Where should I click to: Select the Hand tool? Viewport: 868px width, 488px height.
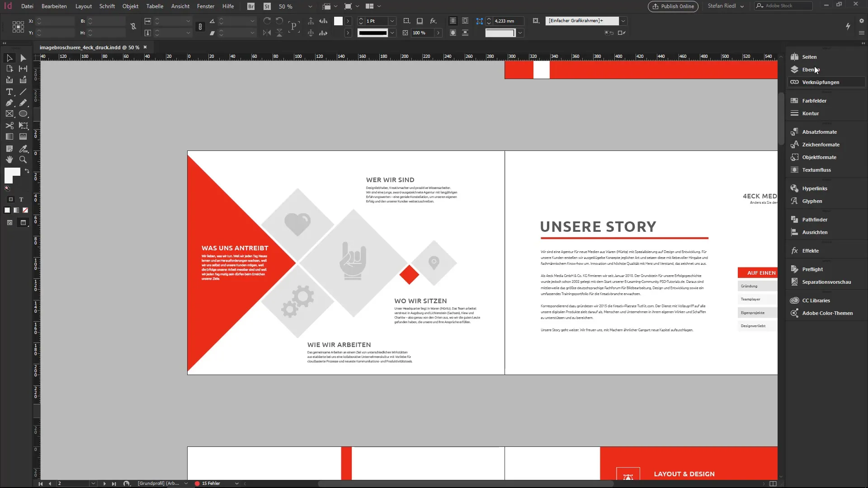click(x=9, y=160)
